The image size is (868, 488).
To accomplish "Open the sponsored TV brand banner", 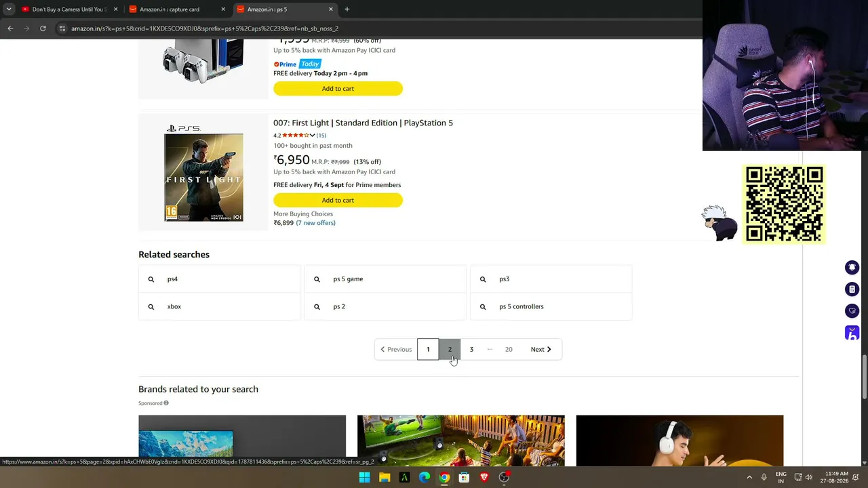I will point(242,441).
